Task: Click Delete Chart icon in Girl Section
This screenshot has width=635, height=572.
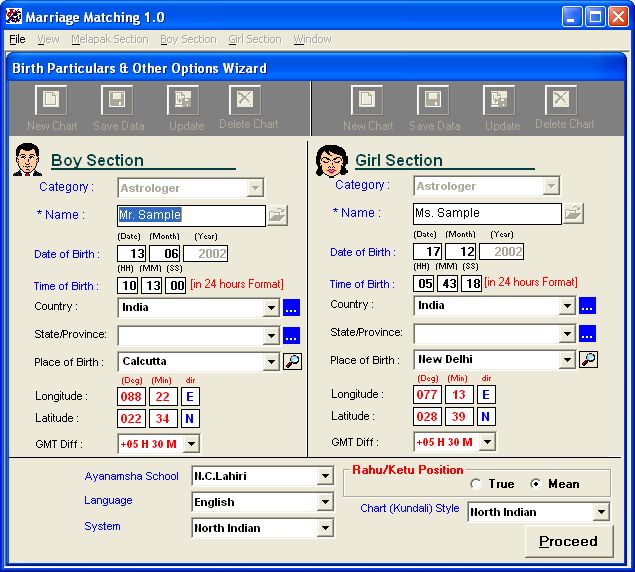Action: (x=561, y=101)
